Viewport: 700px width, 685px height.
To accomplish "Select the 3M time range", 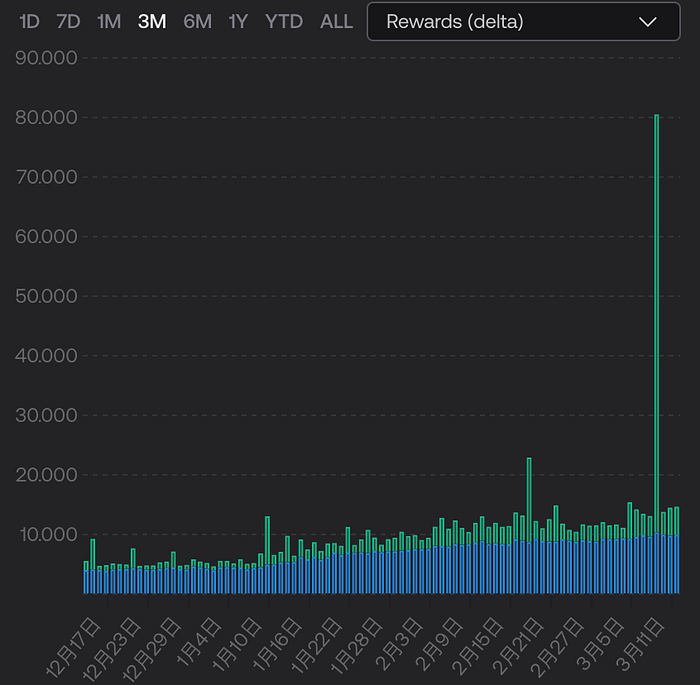I will [152, 21].
